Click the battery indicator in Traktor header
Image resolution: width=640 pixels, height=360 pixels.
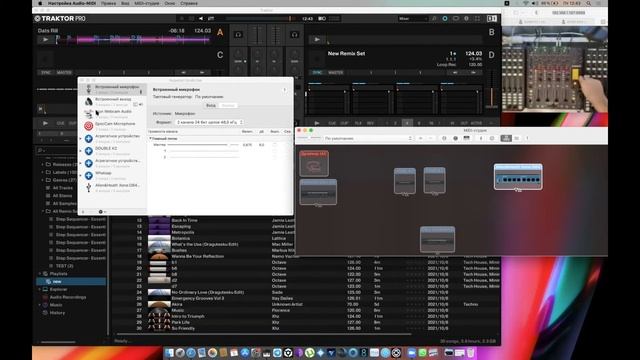322,18
